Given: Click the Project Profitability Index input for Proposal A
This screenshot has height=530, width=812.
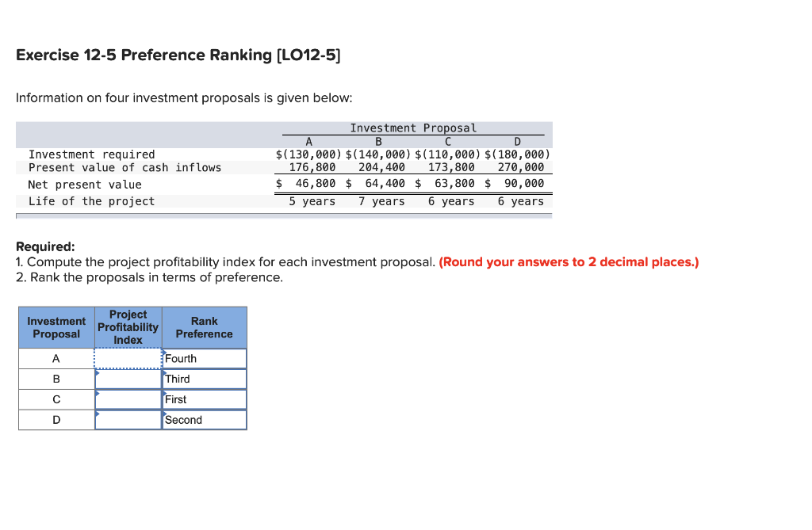Looking at the screenshot, I should (x=128, y=358).
